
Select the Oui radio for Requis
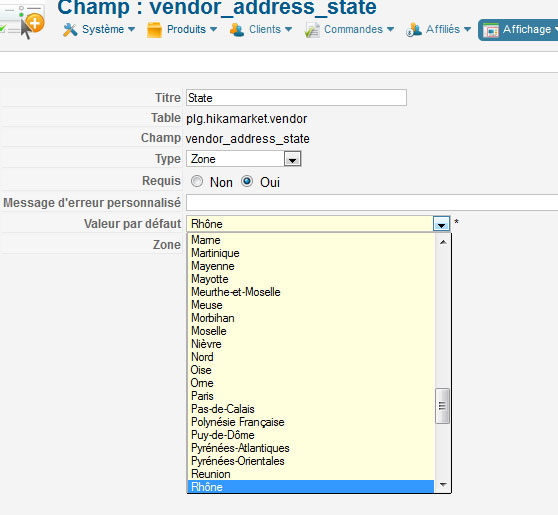pyautogui.click(x=247, y=182)
